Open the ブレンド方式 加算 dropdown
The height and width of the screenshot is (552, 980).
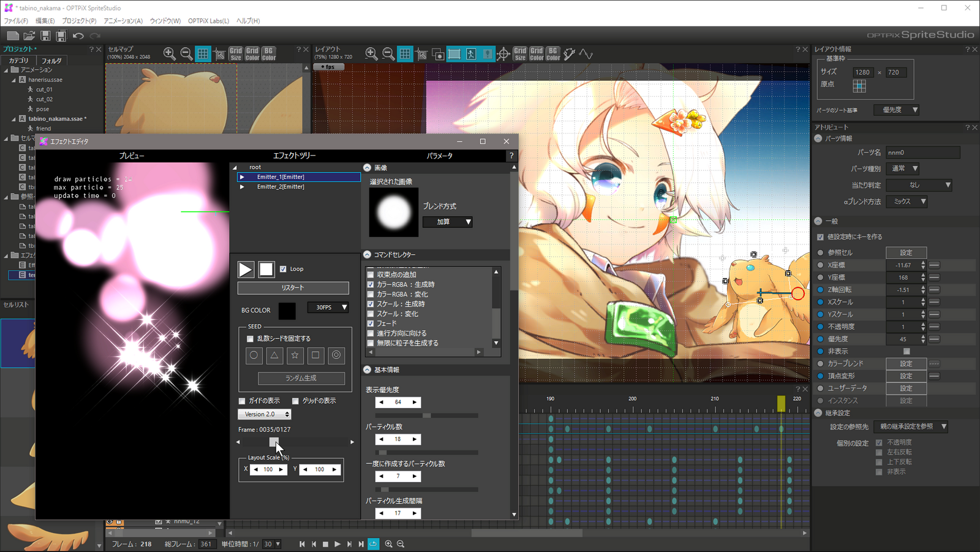click(447, 222)
